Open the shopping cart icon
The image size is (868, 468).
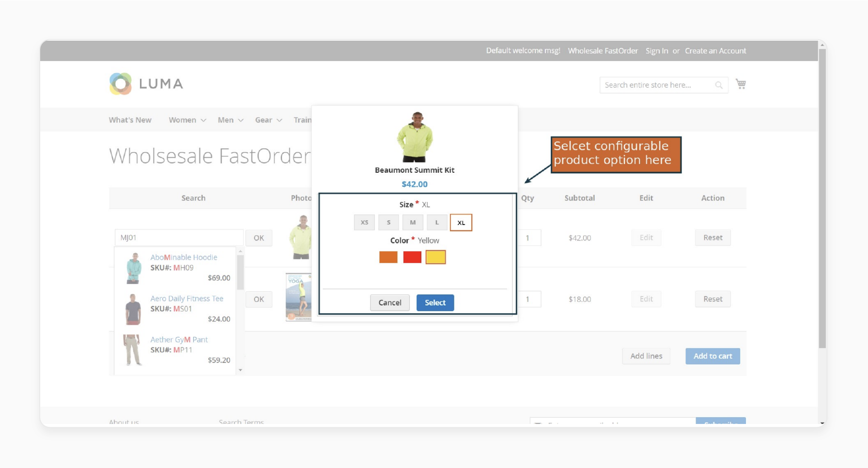(x=741, y=84)
